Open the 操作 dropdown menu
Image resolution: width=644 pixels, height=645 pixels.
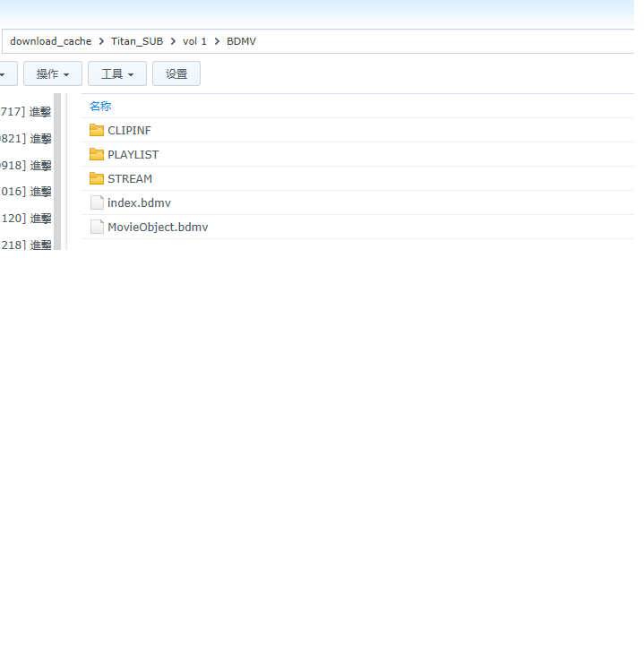53,73
